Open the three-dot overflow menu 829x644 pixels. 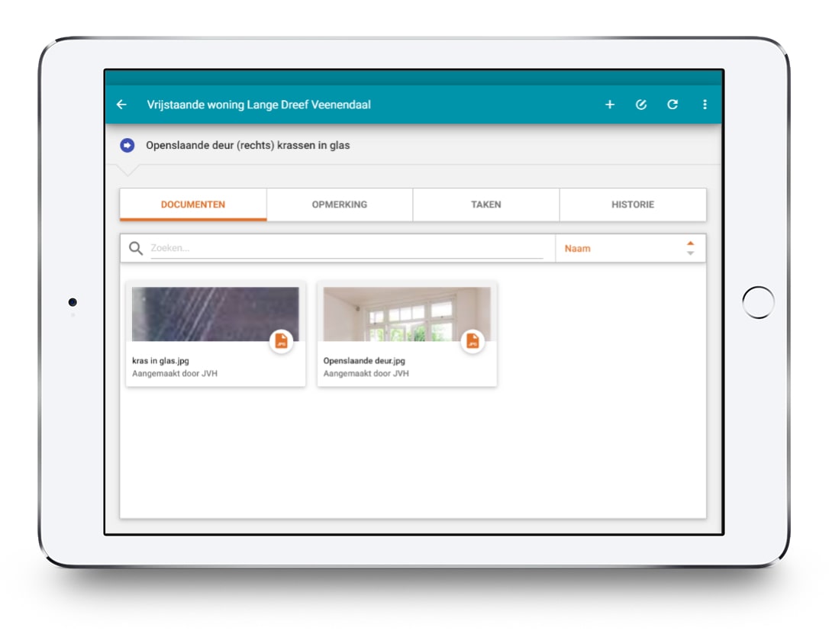coord(705,105)
